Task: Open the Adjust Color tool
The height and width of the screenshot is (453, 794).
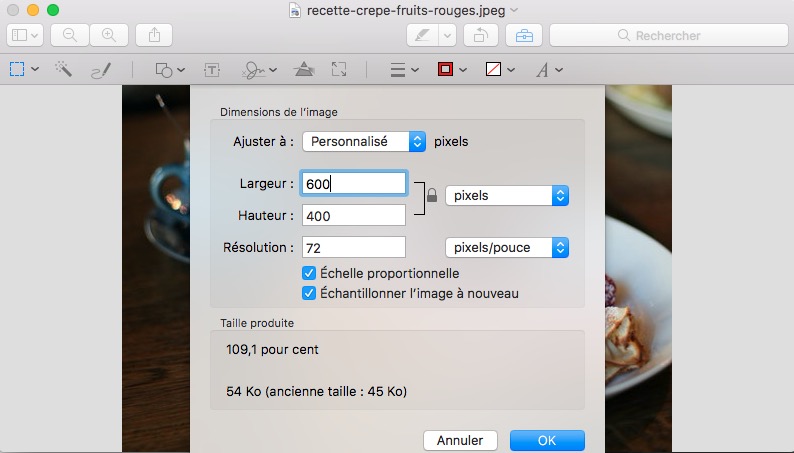Action: tap(304, 69)
